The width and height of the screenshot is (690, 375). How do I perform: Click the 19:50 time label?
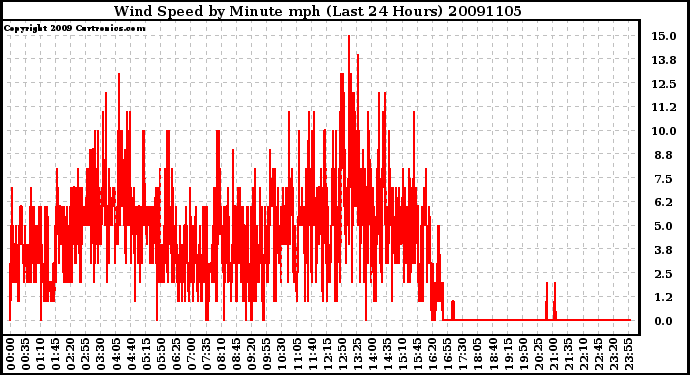point(522,354)
